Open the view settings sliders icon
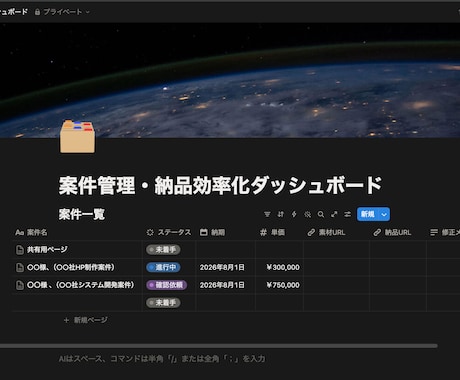This screenshot has height=380, width=460. click(347, 214)
